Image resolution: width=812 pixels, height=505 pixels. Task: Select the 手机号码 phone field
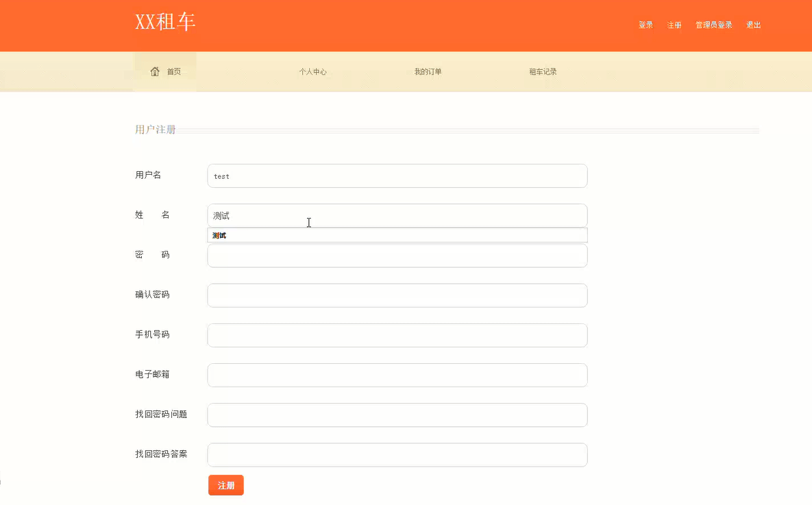[397, 335]
